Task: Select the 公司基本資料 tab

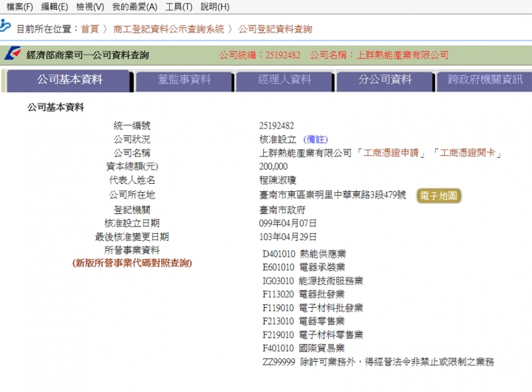Action: 69,80
